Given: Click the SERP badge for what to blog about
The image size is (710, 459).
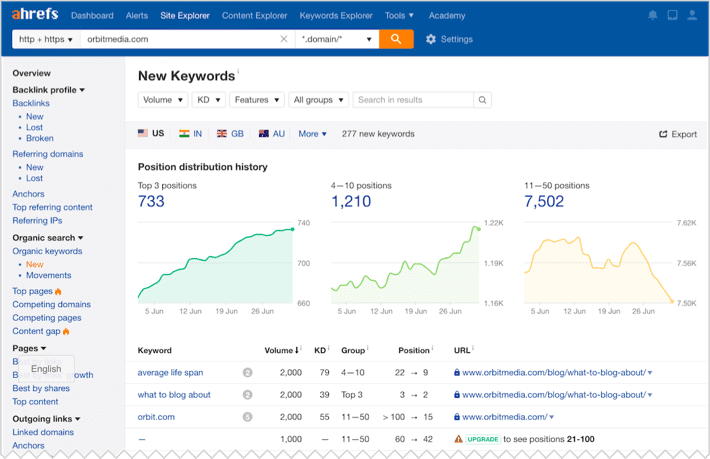Looking at the screenshot, I should point(247,395).
